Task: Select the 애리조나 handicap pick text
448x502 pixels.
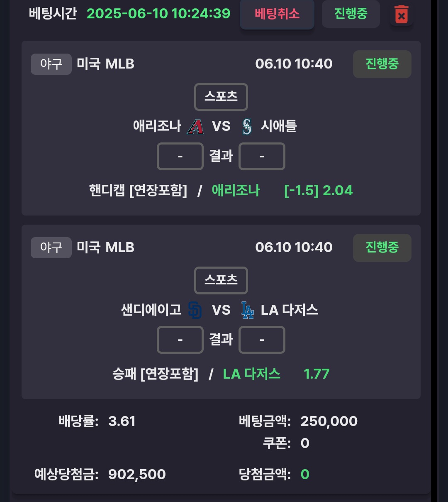Action: (236, 191)
